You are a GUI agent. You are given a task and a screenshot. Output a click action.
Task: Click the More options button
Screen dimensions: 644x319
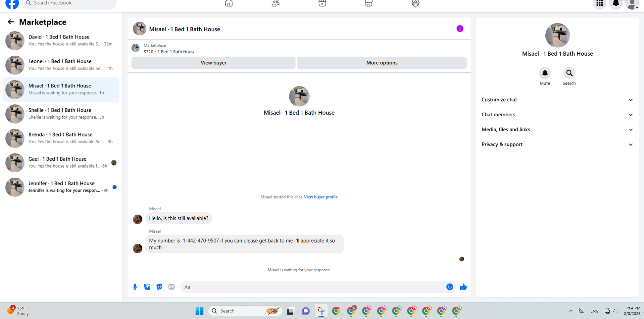click(382, 63)
